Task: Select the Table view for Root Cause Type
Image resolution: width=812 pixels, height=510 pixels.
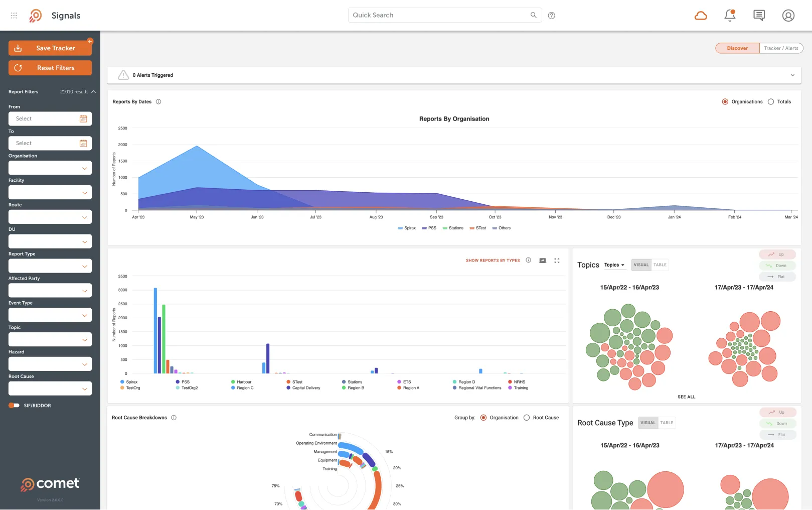Action: click(667, 423)
